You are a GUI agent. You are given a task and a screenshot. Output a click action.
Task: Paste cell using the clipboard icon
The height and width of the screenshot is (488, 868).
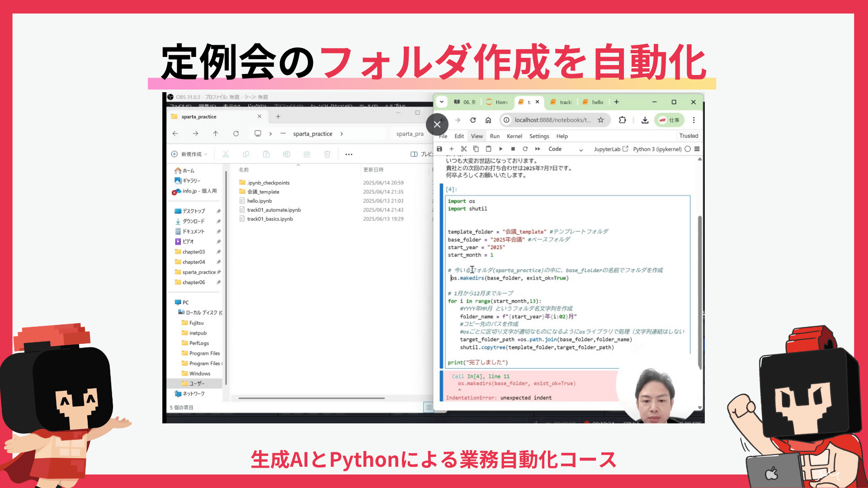[x=488, y=149]
